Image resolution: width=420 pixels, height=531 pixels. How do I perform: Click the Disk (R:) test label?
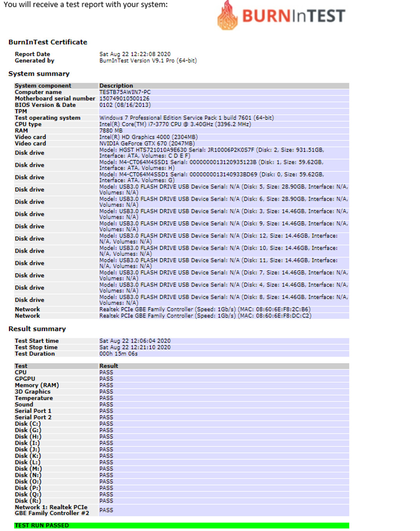click(x=28, y=501)
